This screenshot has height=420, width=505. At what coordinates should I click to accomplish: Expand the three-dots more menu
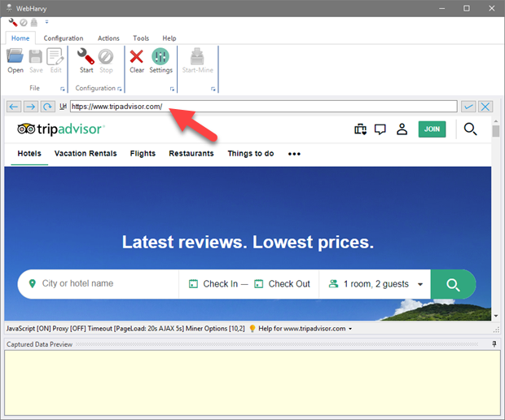(x=294, y=154)
